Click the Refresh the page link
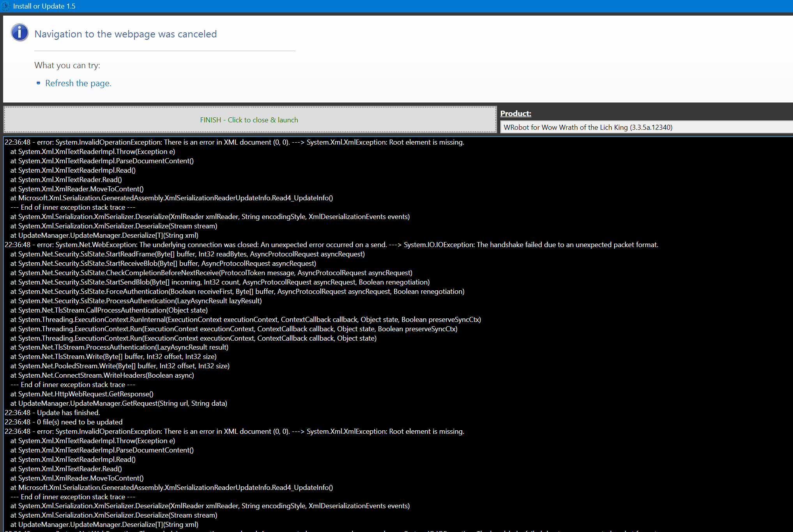The height and width of the screenshot is (532, 793). tap(78, 83)
